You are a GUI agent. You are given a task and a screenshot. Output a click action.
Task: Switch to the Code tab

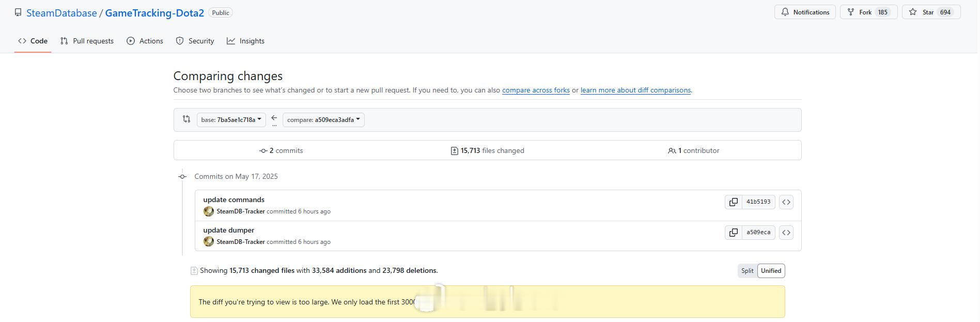click(x=33, y=41)
